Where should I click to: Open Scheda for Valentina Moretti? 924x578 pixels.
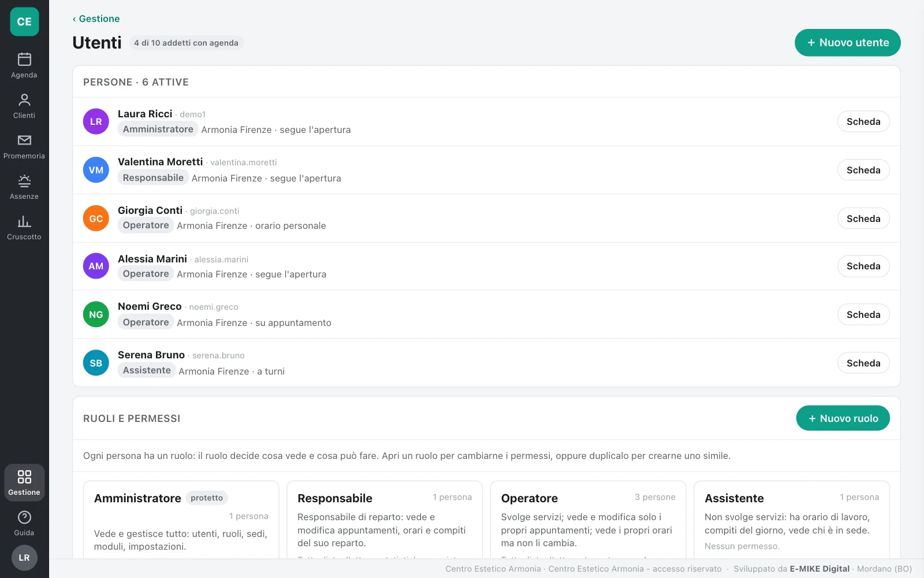coord(863,170)
